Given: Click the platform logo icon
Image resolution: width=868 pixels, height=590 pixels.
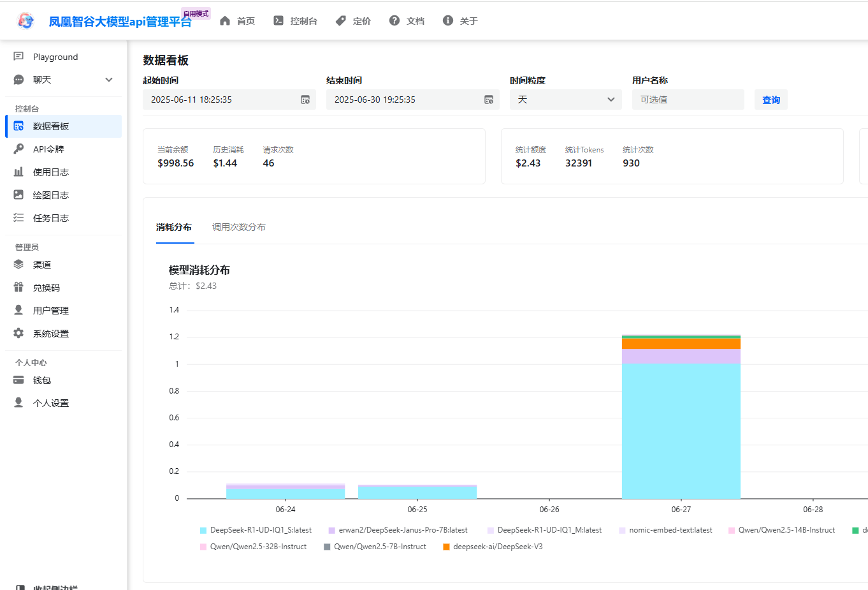Looking at the screenshot, I should pyautogui.click(x=25, y=21).
